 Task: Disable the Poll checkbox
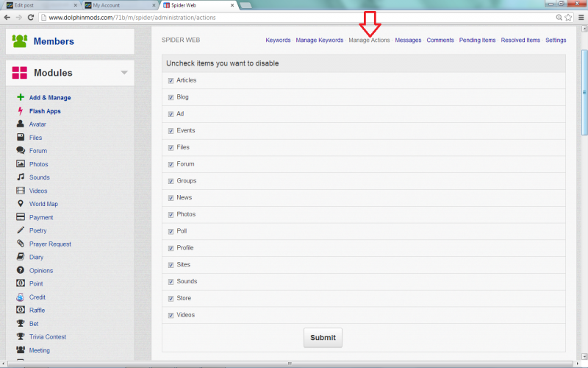[171, 232]
